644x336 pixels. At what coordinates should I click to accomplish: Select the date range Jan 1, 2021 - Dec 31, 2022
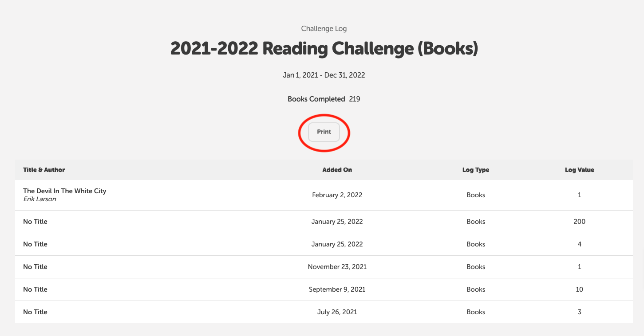click(324, 75)
